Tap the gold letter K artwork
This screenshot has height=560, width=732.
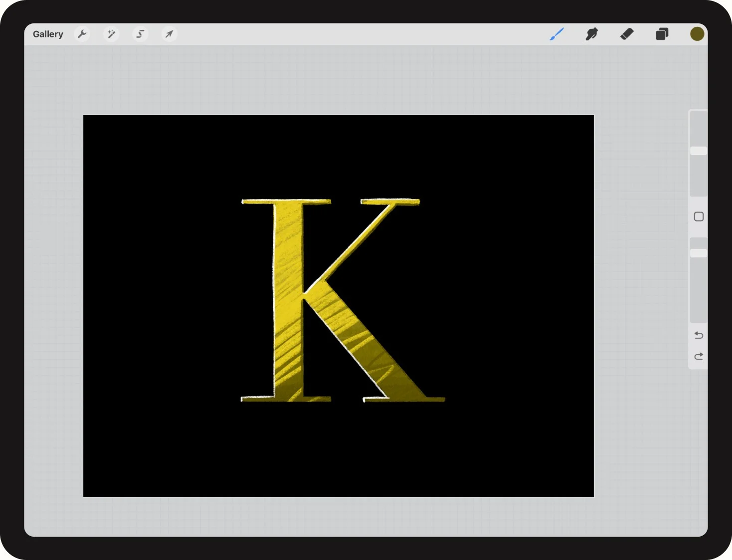click(288, 299)
